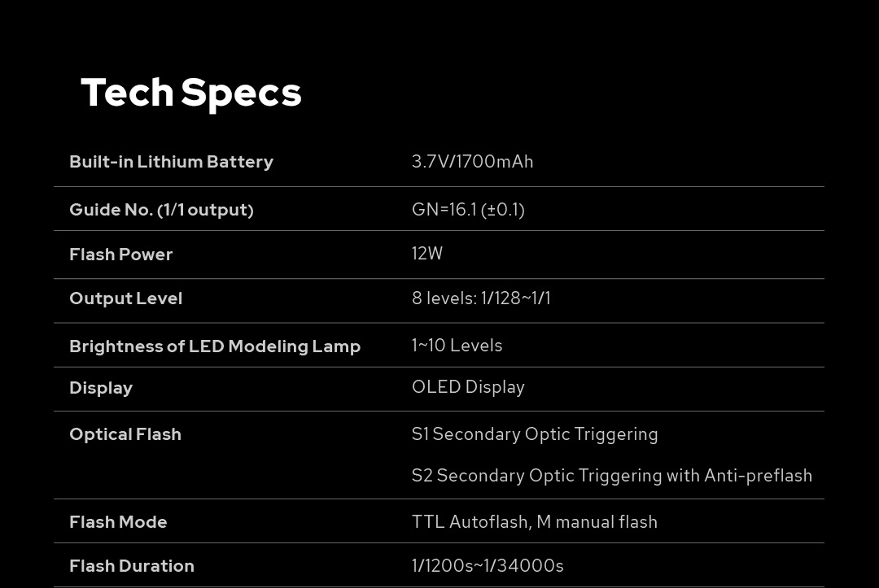Viewport: 879px width, 588px height.
Task: Select the Guide No. (1/1 output) label
Action: click(x=161, y=210)
